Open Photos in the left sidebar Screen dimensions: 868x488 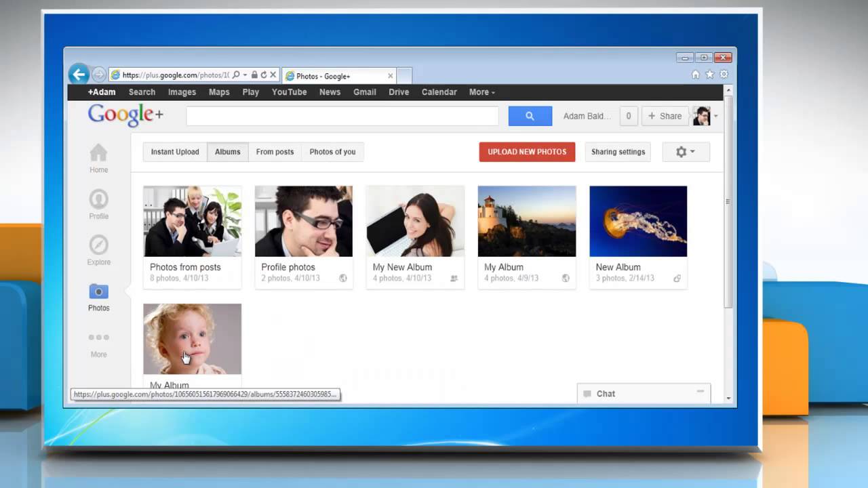[x=98, y=297]
